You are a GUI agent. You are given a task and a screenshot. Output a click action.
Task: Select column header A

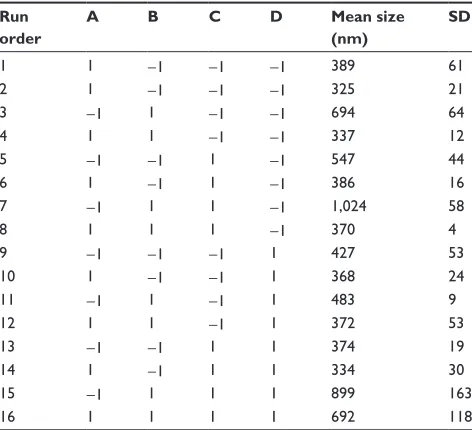point(93,16)
